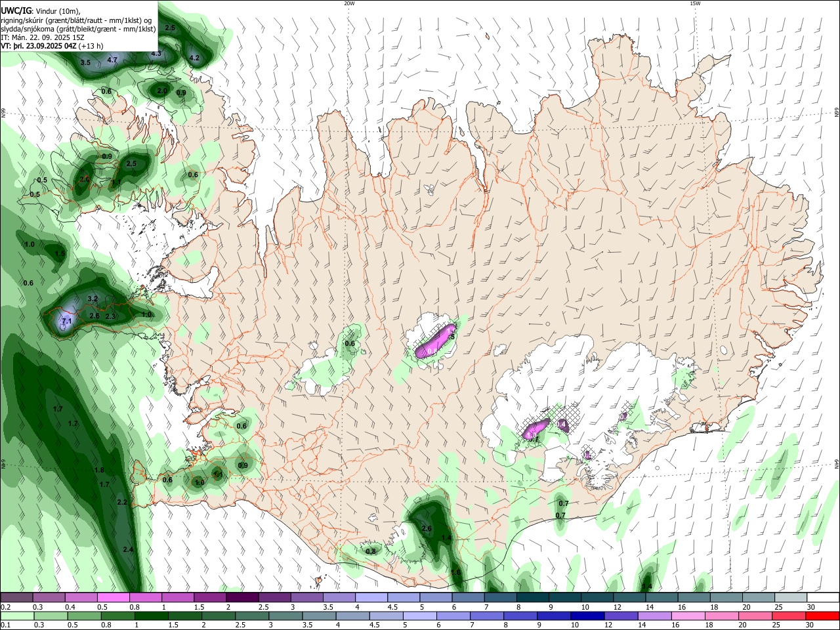Select the 3.2 precipitation value
Viewport: 840px width, 630px height.
pos(93,299)
